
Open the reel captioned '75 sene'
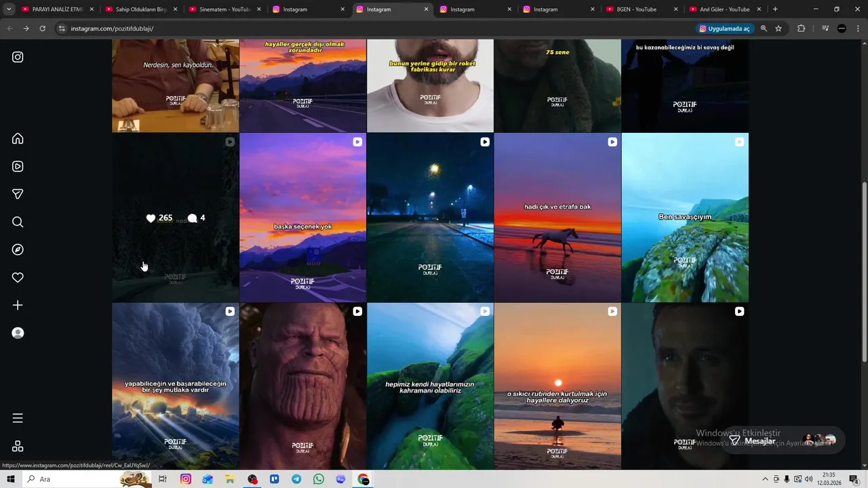point(557,85)
